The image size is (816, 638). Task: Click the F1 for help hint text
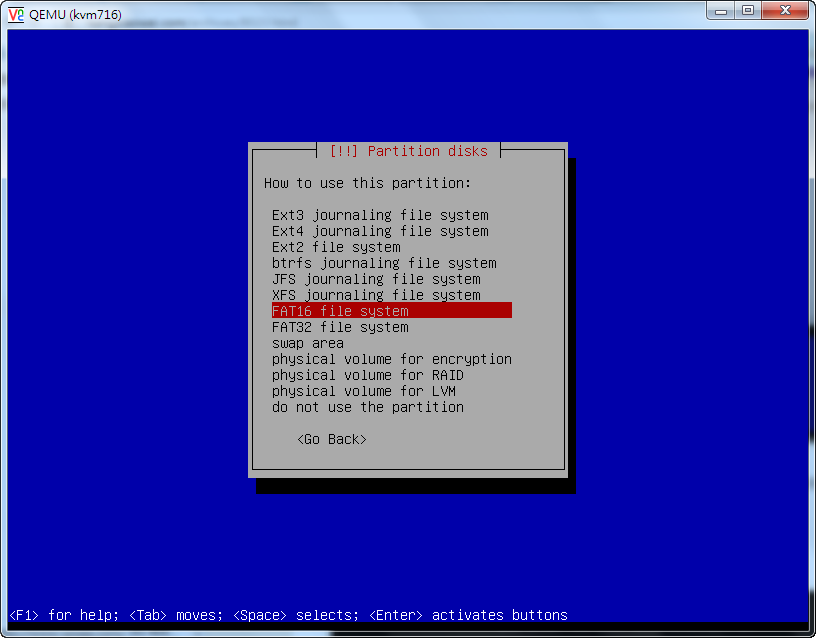(x=63, y=615)
